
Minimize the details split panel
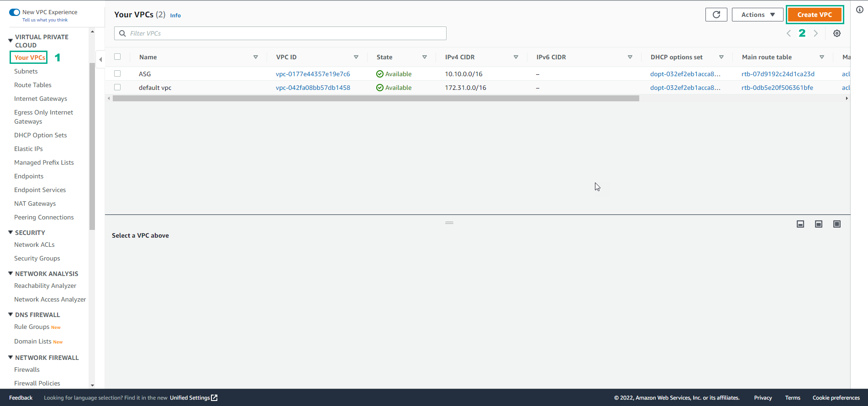(x=800, y=224)
